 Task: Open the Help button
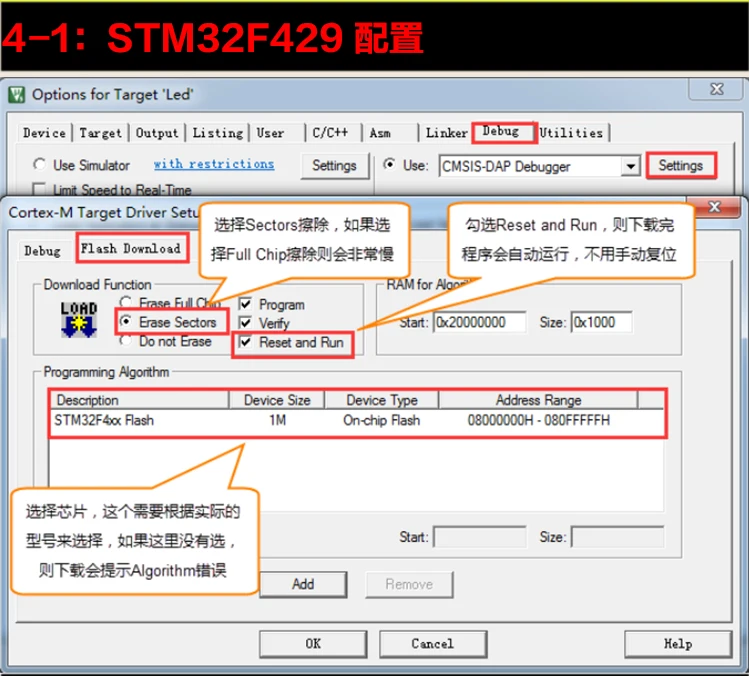(x=678, y=644)
